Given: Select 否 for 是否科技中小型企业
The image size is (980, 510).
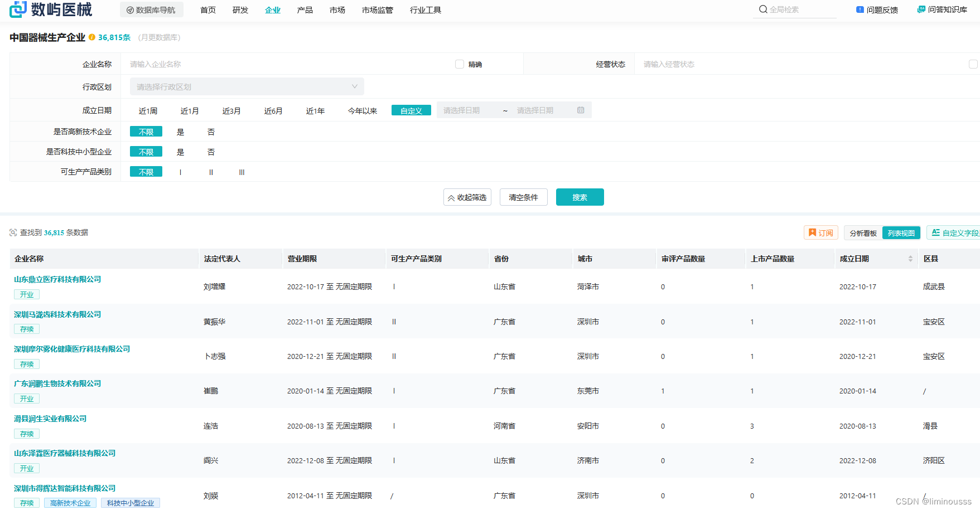Looking at the screenshot, I should [211, 152].
